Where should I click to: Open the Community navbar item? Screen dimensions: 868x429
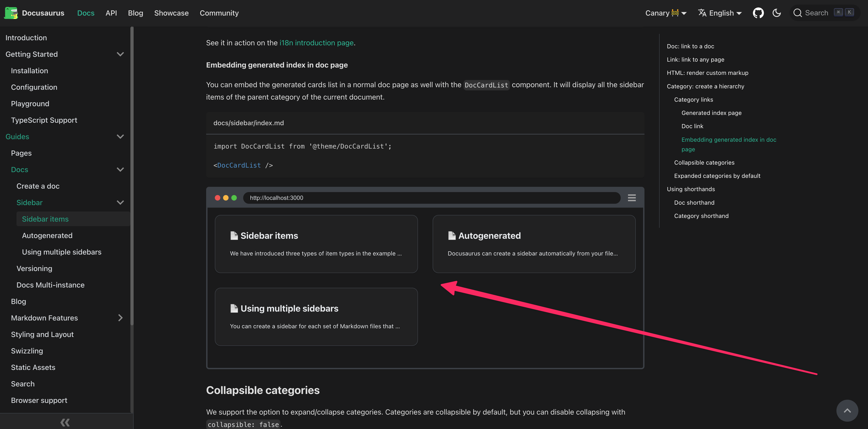pyautogui.click(x=219, y=13)
